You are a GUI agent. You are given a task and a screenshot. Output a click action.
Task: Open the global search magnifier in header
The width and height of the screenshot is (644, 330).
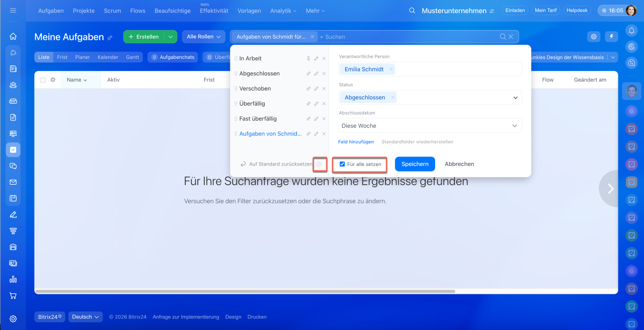pos(413,11)
